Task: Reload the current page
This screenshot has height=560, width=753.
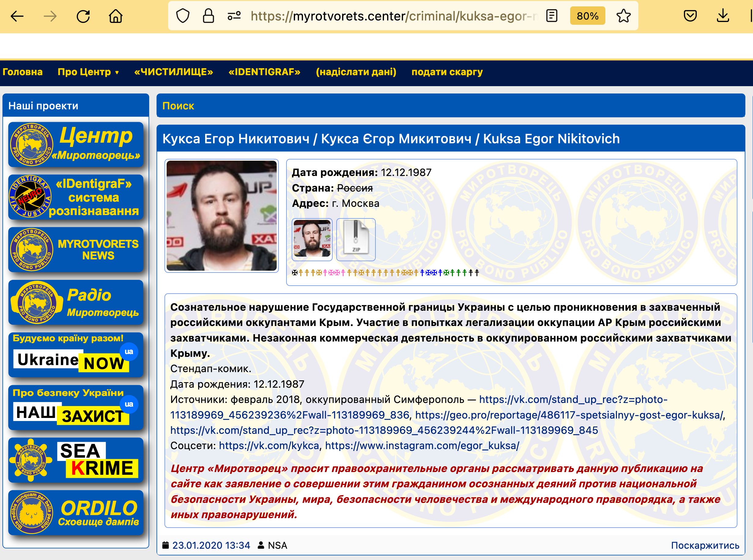Action: click(83, 16)
